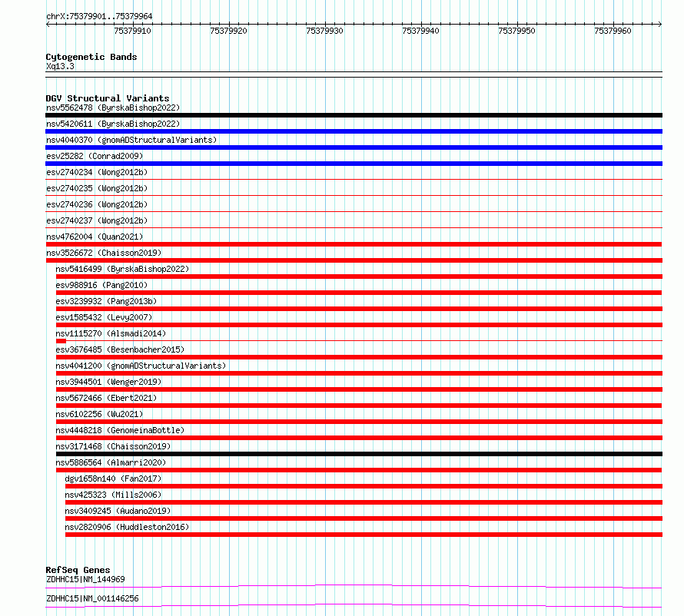
Task: Click the black bar for nsv5562478
Action: [x=354, y=115]
